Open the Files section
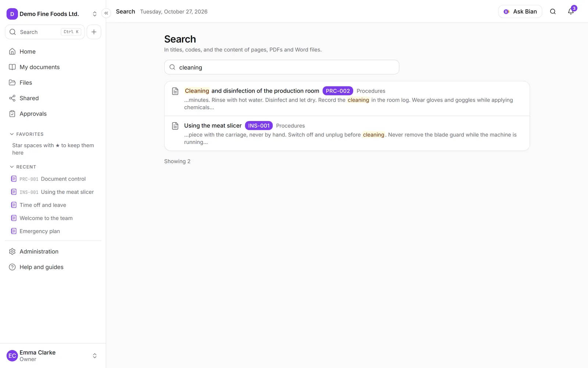The image size is (588, 368). pyautogui.click(x=53, y=82)
